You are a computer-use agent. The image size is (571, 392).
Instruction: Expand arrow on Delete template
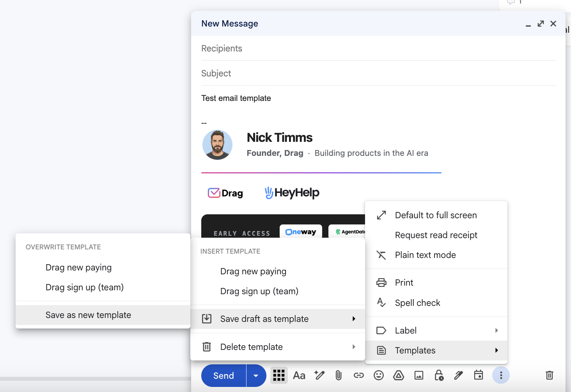pos(354,347)
